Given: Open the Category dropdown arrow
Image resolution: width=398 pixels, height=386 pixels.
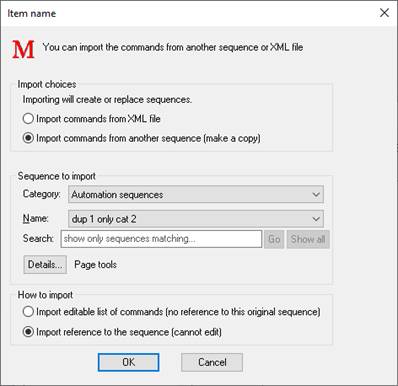Looking at the screenshot, I should tap(316, 194).
